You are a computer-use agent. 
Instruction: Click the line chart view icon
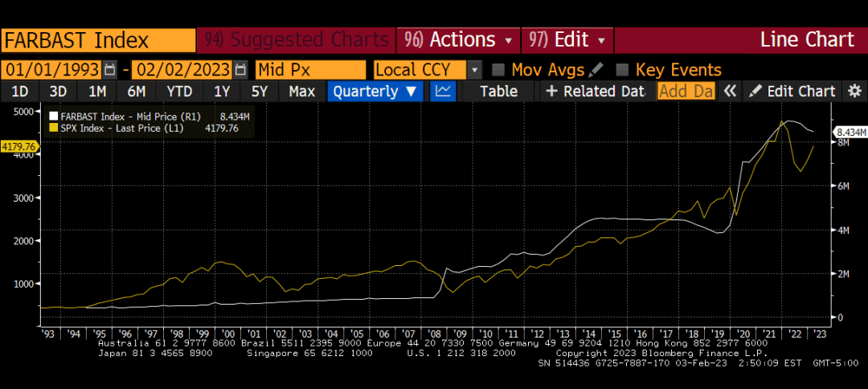[443, 91]
